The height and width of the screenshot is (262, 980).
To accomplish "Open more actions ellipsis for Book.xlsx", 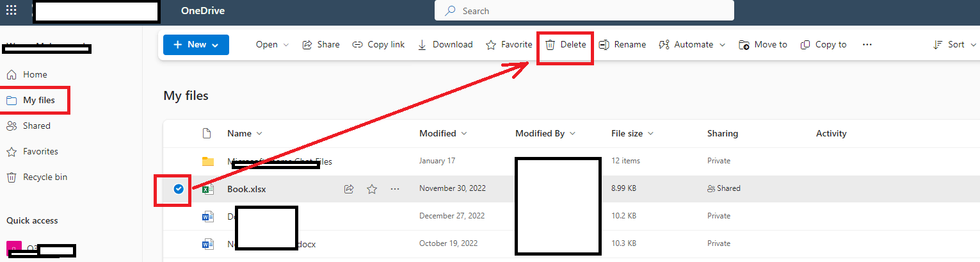I will 394,188.
